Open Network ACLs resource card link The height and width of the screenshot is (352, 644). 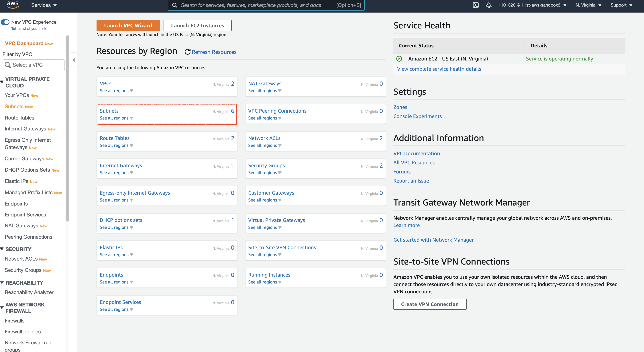tap(264, 138)
